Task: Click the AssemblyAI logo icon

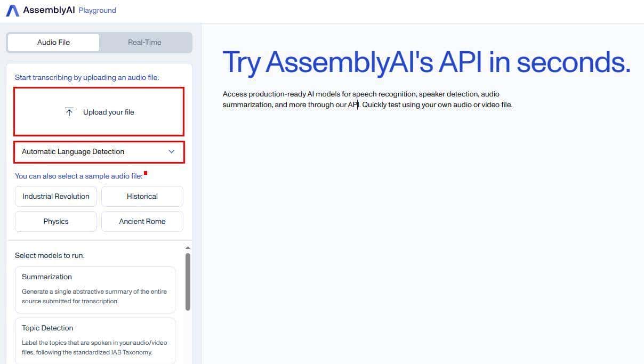Action: point(12,11)
